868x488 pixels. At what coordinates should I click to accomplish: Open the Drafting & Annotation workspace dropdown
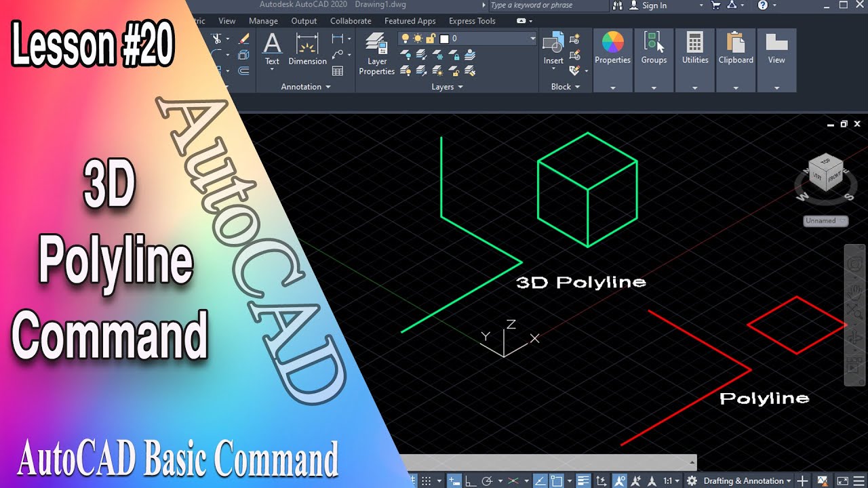[x=747, y=481]
